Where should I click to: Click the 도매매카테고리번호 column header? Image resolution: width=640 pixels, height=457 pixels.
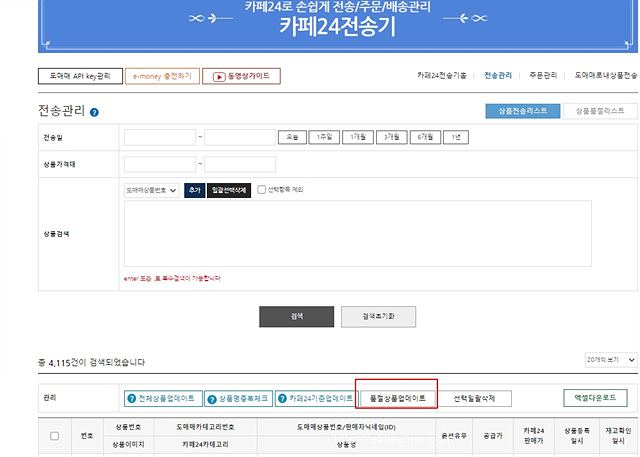click(205, 427)
